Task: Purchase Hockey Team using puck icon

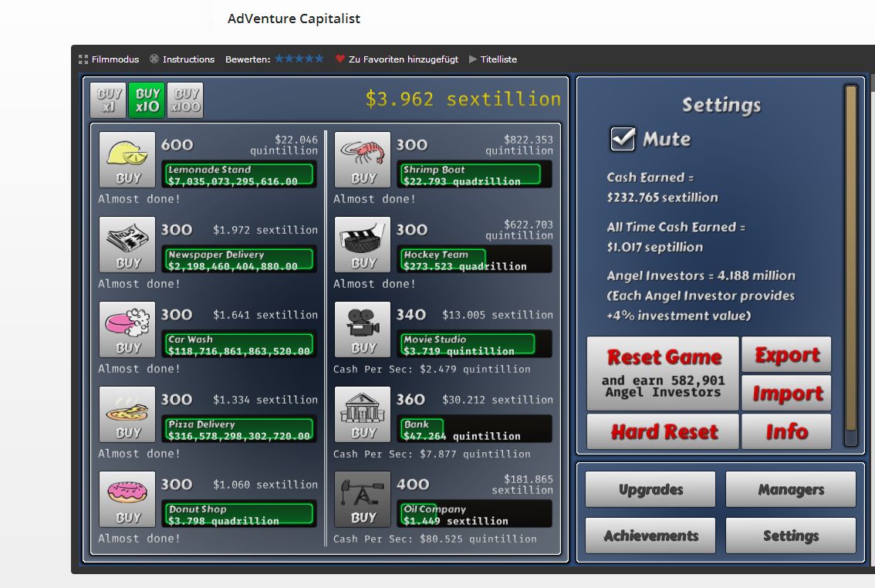Action: click(363, 245)
